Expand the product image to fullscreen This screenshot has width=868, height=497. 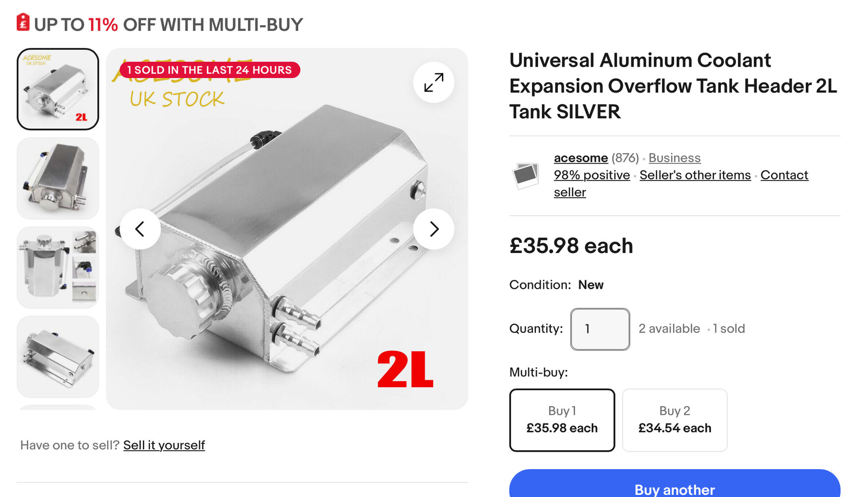tap(434, 83)
